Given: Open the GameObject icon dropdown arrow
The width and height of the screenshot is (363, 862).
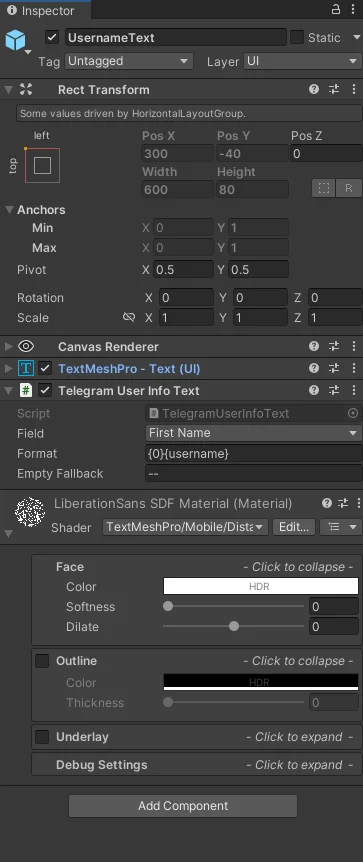Looking at the screenshot, I should click(28, 52).
